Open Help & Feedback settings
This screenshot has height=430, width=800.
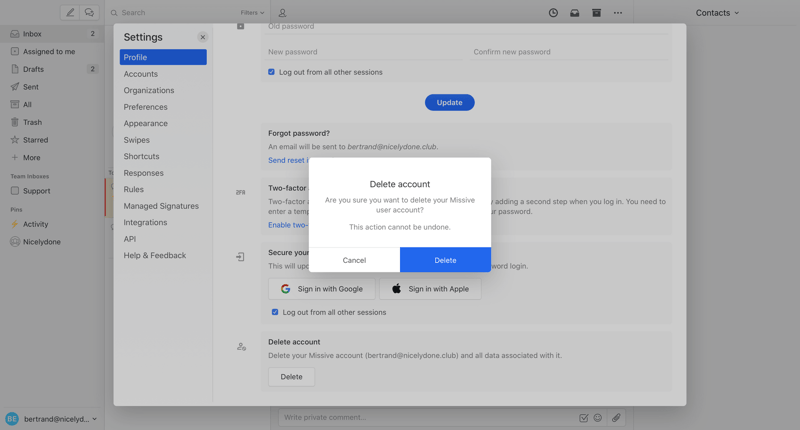click(163, 256)
